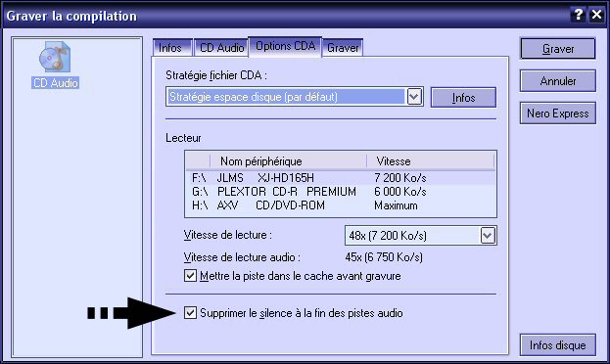
Task: Click the Infos button beside the strategy dropdown
Action: point(463,97)
